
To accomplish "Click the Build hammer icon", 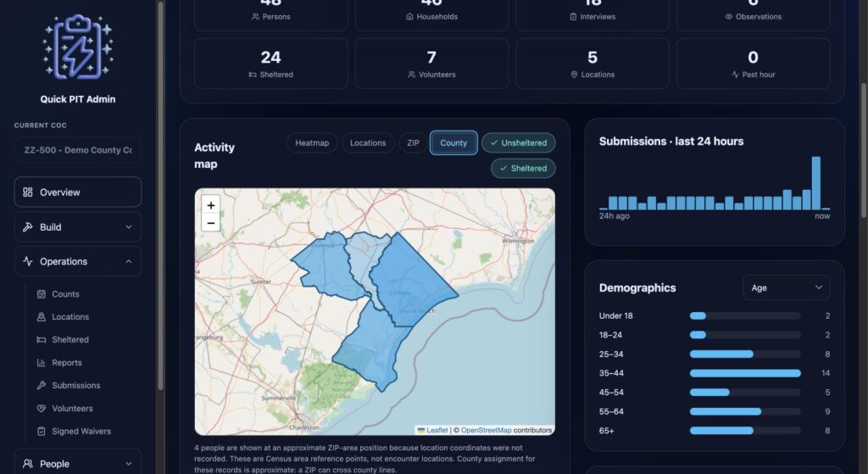I will pos(28,227).
